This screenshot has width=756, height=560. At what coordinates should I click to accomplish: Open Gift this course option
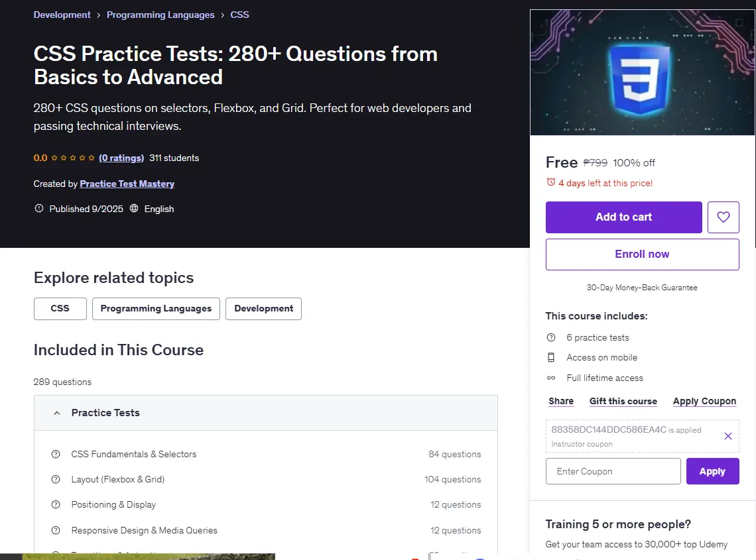[x=623, y=402]
